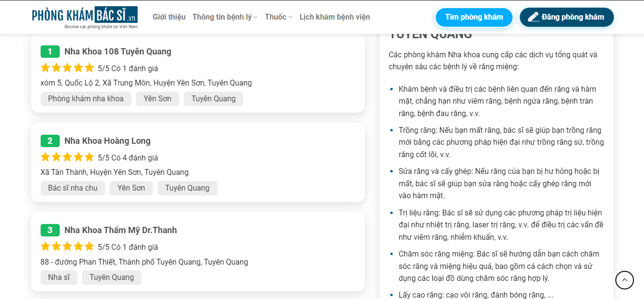Expand the Thuốc menu chevron
644x299 pixels.
(x=290, y=17)
